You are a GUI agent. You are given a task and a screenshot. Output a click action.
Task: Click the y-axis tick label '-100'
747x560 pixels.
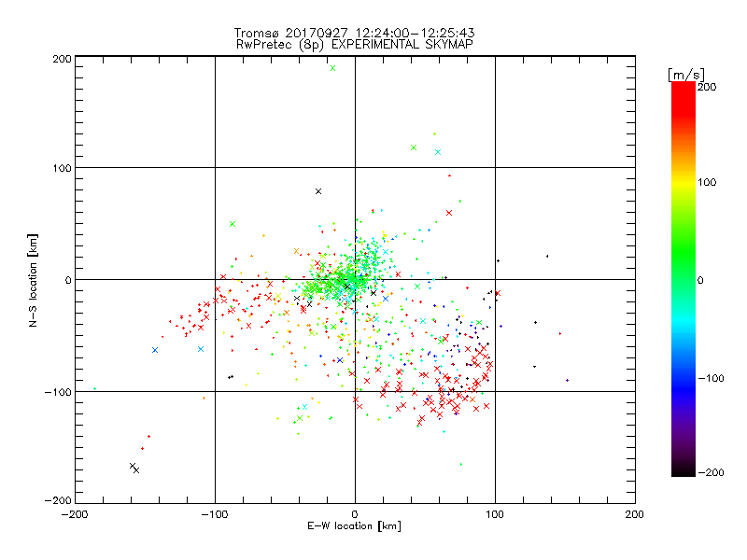(58, 392)
